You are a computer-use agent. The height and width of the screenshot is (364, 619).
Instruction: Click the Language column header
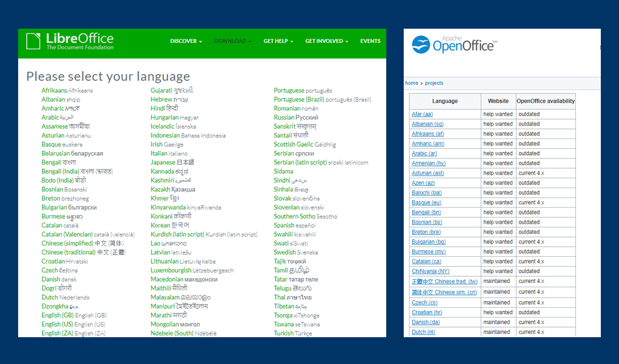(445, 101)
